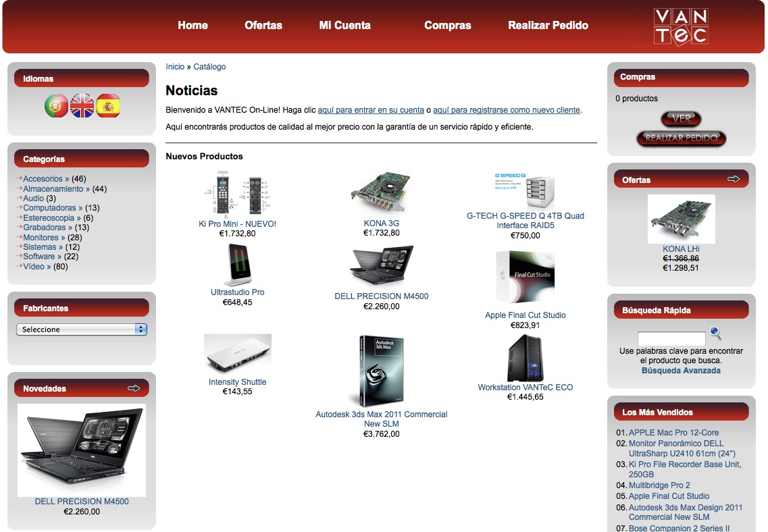Open the Búsqueda Avanzada link
Screen dimensions: 768x532
681,371
